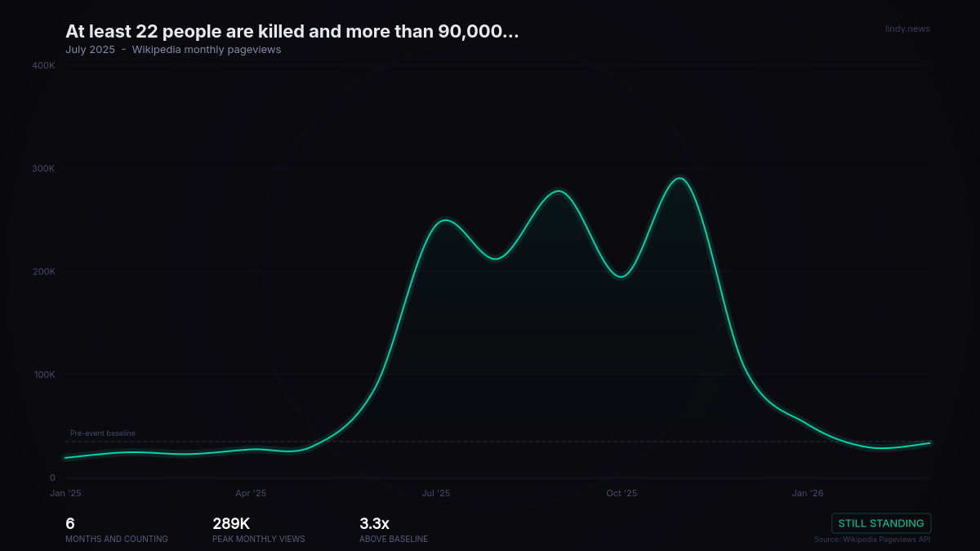Click the chart headline about 22 people killed
Image resolution: width=980 pixels, height=551 pixels.
292,32
